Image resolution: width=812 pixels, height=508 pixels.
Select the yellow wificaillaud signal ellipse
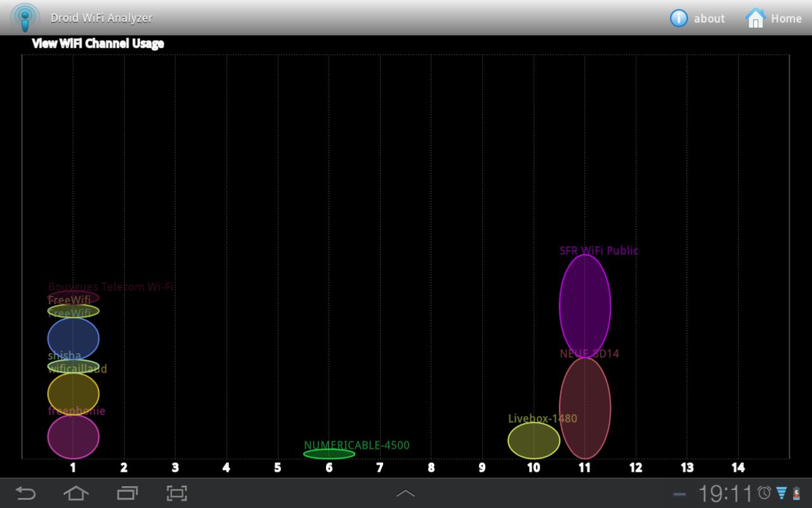pyautogui.click(x=74, y=394)
